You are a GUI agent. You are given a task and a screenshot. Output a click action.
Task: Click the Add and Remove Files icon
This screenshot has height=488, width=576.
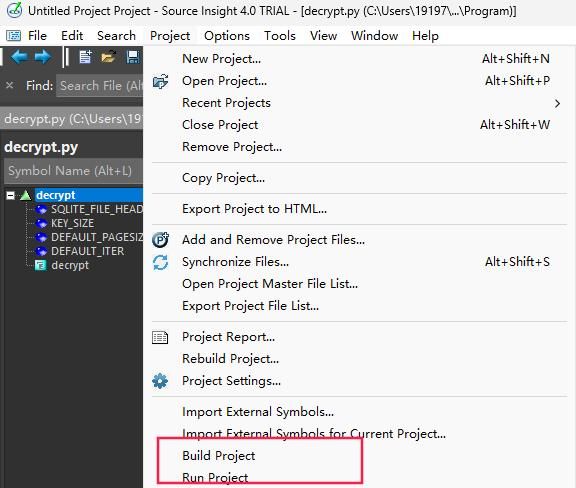pos(161,240)
